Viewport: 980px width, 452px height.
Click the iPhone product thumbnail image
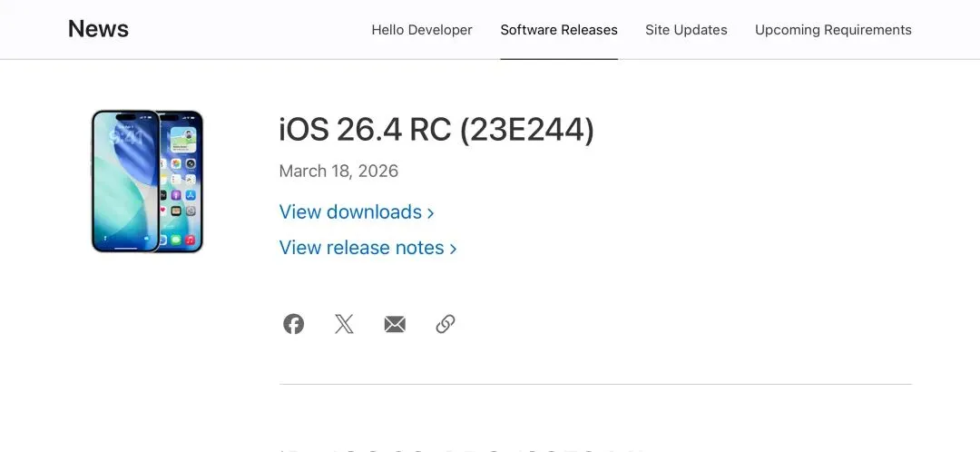coord(148,182)
